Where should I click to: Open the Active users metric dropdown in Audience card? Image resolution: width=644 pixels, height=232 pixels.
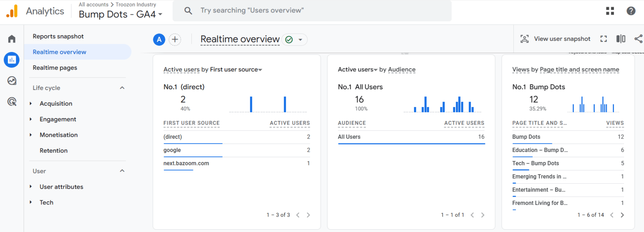358,70
